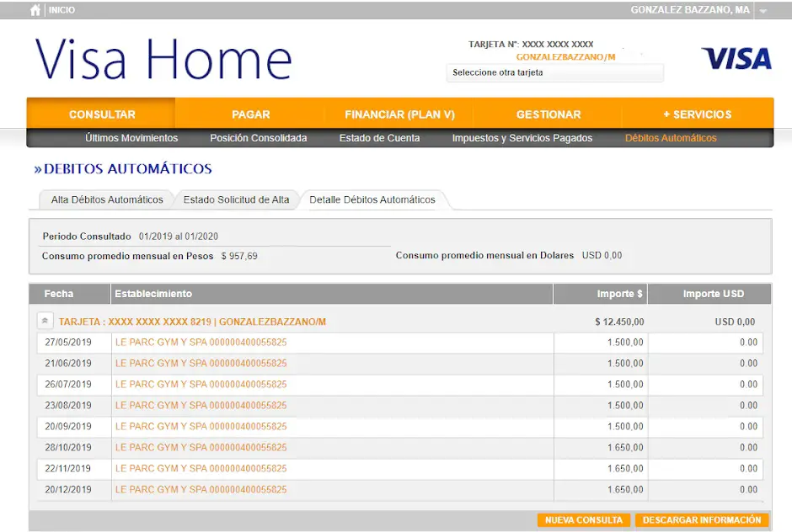Open the CONSULTAR menu
Screen dimensions: 792x532
pos(101,114)
